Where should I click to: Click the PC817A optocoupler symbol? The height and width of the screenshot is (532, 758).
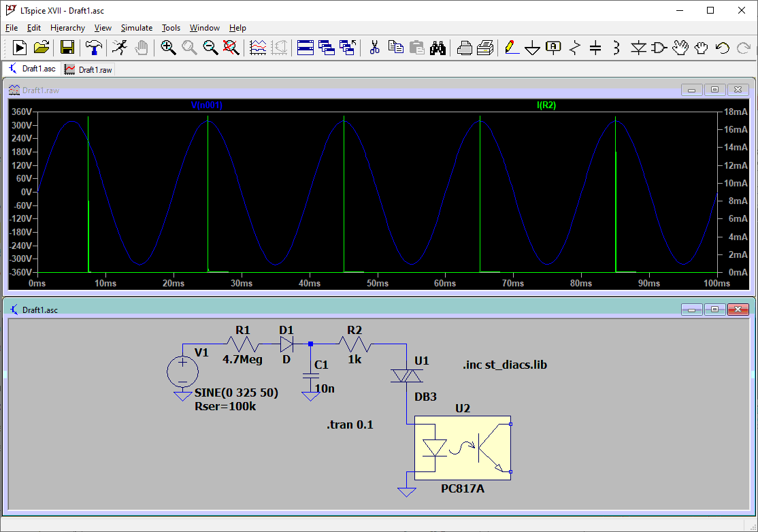(463, 448)
